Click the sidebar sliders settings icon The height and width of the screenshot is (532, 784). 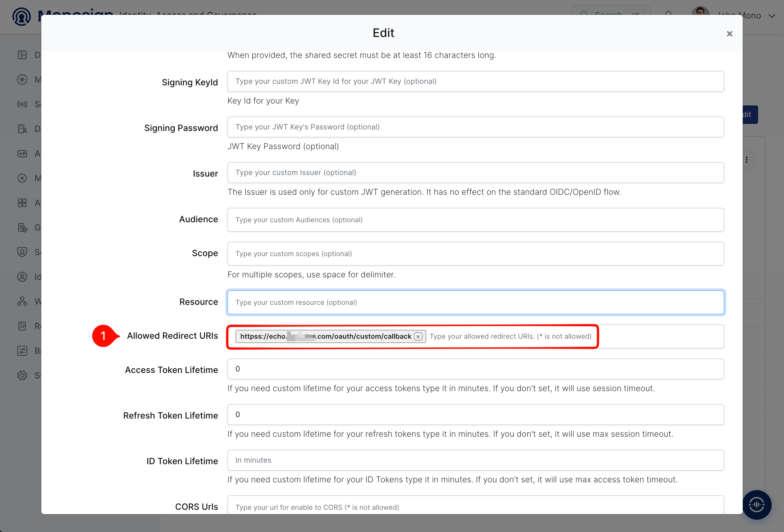tap(22, 350)
